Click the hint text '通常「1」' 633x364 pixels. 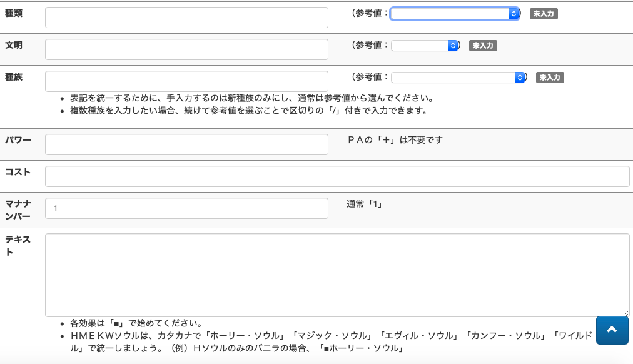[365, 204]
